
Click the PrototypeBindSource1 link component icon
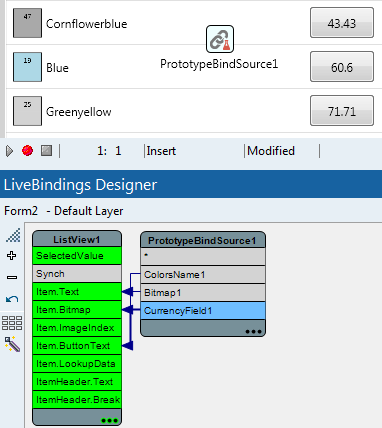coord(220,39)
